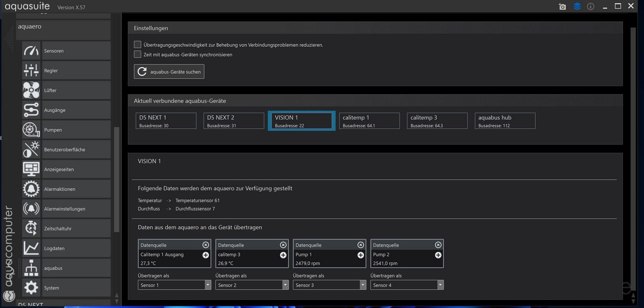The width and height of the screenshot is (644, 308).
Task: Collapse the aquaero sidebar section header
Action: coord(63,29)
